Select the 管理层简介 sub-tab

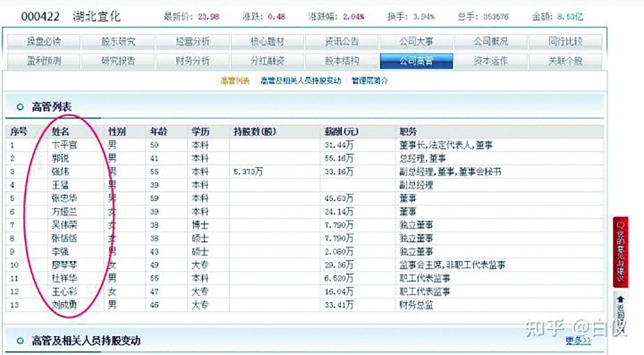(x=371, y=81)
